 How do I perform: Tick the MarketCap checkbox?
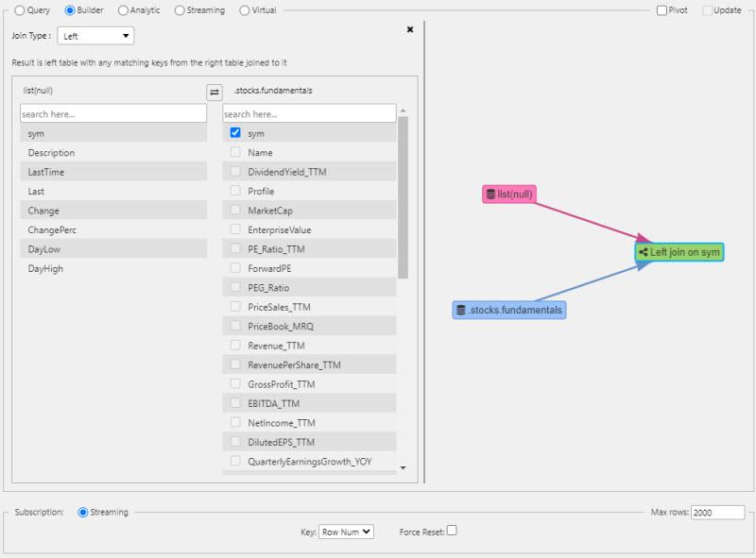coord(235,211)
